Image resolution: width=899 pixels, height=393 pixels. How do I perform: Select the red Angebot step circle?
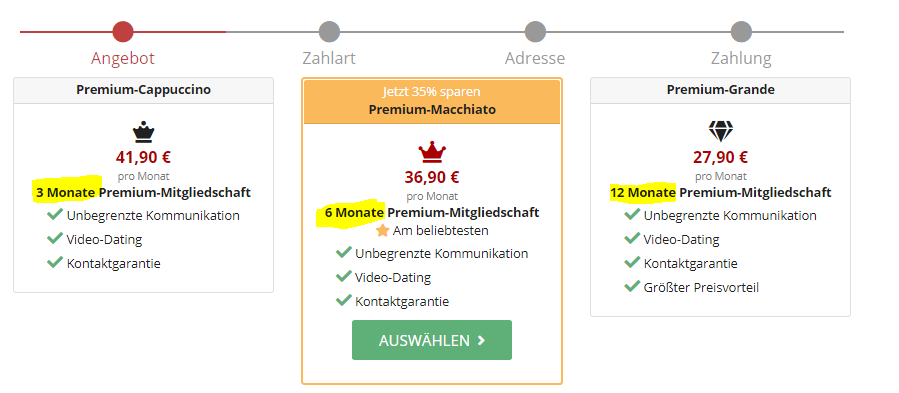[123, 32]
